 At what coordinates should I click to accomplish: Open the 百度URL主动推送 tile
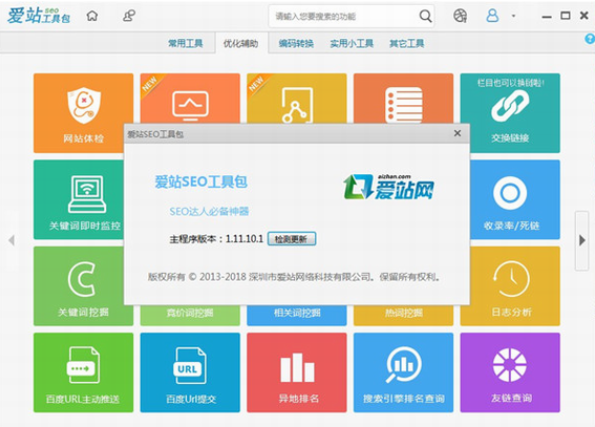pyautogui.click(x=83, y=372)
